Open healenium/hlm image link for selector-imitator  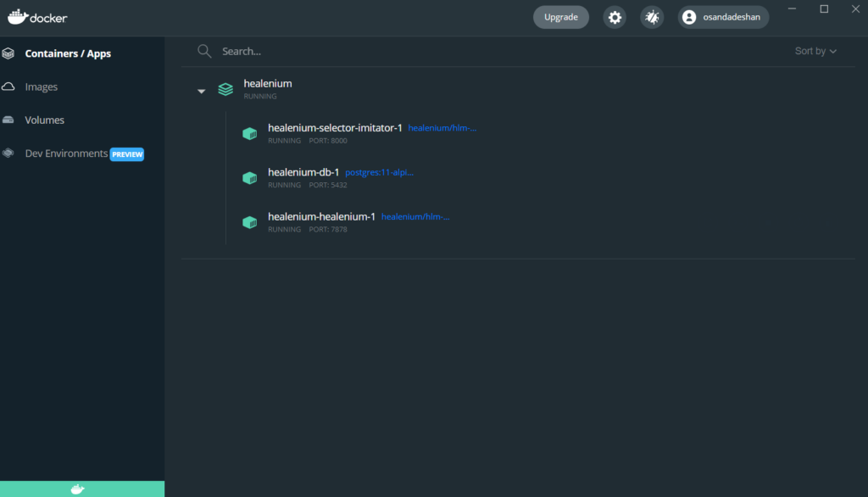click(x=442, y=128)
